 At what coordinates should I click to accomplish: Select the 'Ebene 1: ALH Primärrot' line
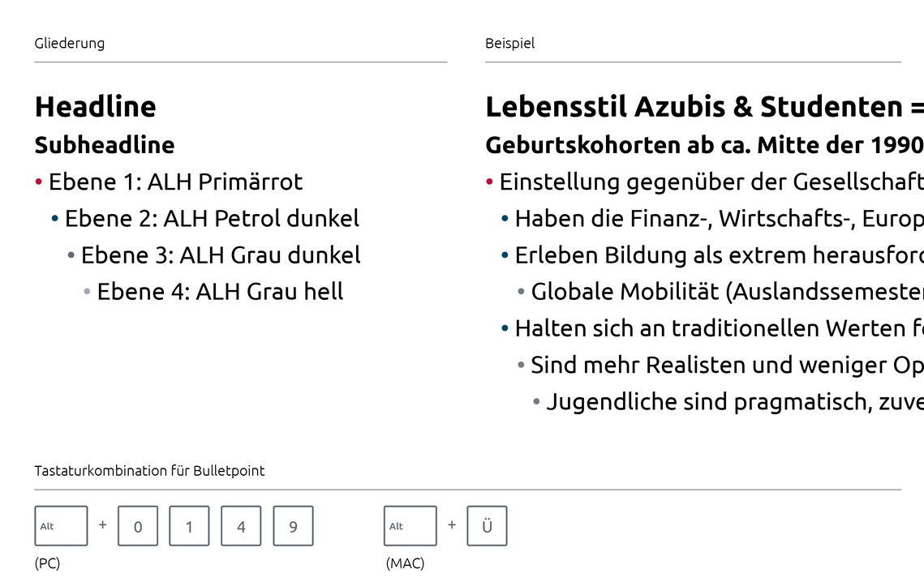click(175, 182)
